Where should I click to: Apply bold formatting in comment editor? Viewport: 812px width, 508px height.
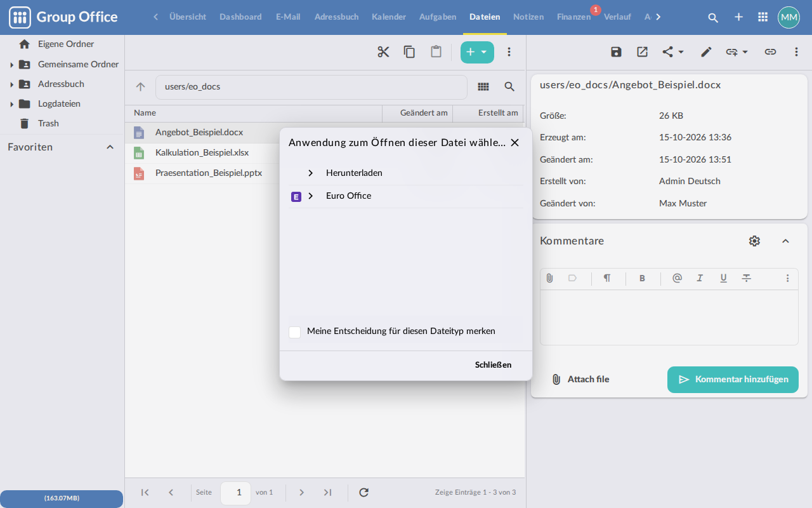(x=642, y=278)
